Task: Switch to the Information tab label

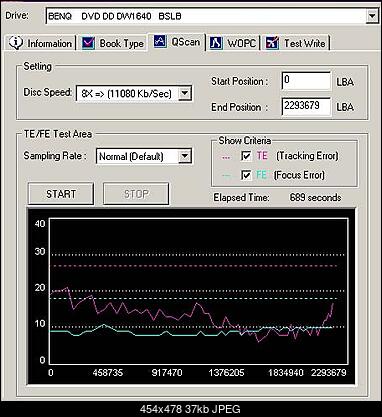Action: click(x=50, y=44)
